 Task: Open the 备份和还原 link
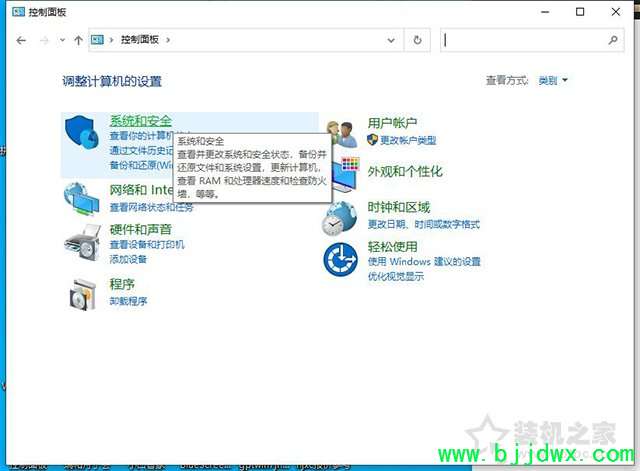coord(141,165)
